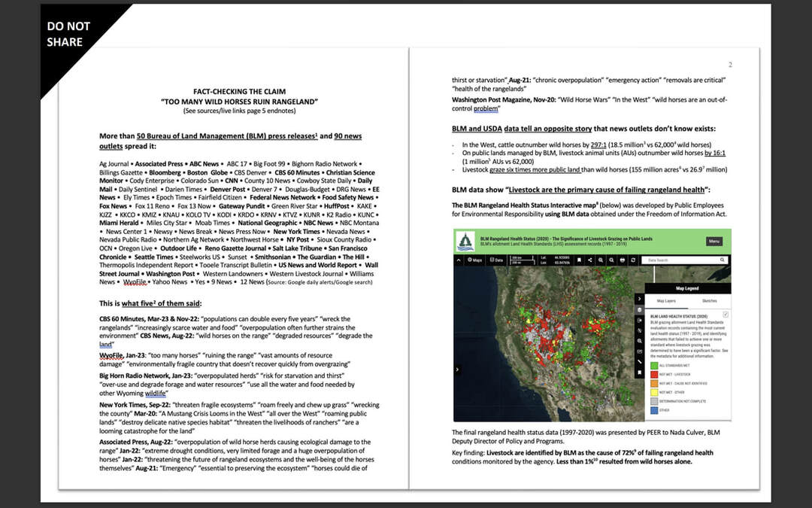The height and width of the screenshot is (508, 812).
Task: Click the Data Search magnifier icon
Action: coord(723,260)
